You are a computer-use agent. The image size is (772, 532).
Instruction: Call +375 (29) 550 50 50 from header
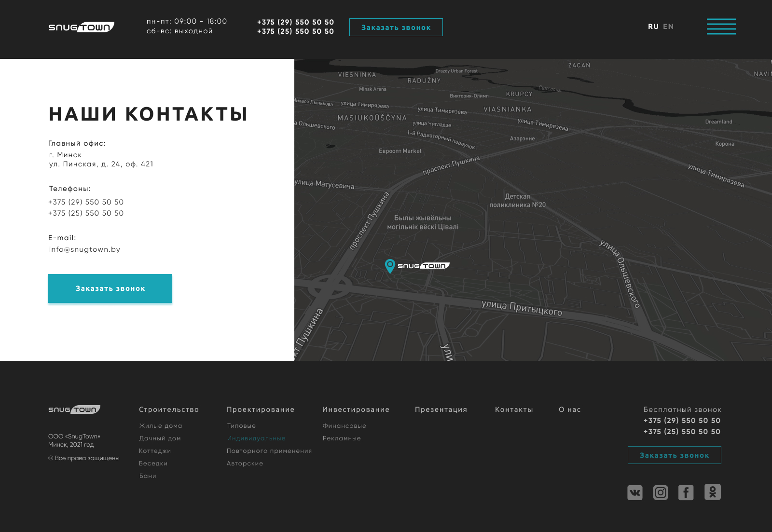295,22
